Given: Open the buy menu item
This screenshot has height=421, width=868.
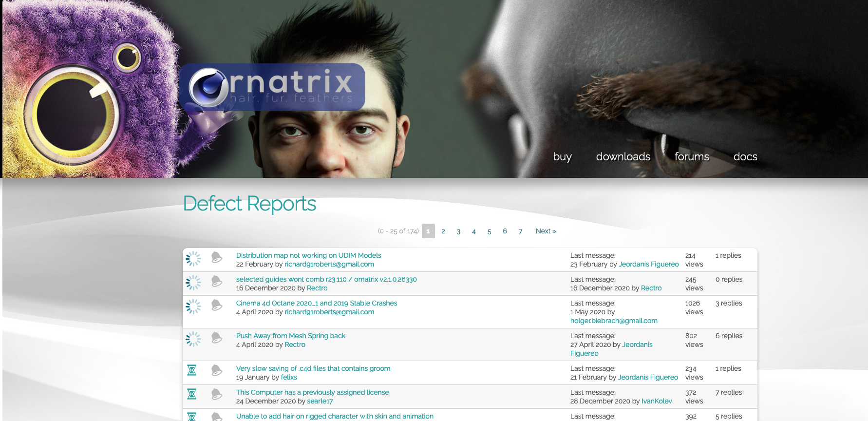Looking at the screenshot, I should [562, 157].
